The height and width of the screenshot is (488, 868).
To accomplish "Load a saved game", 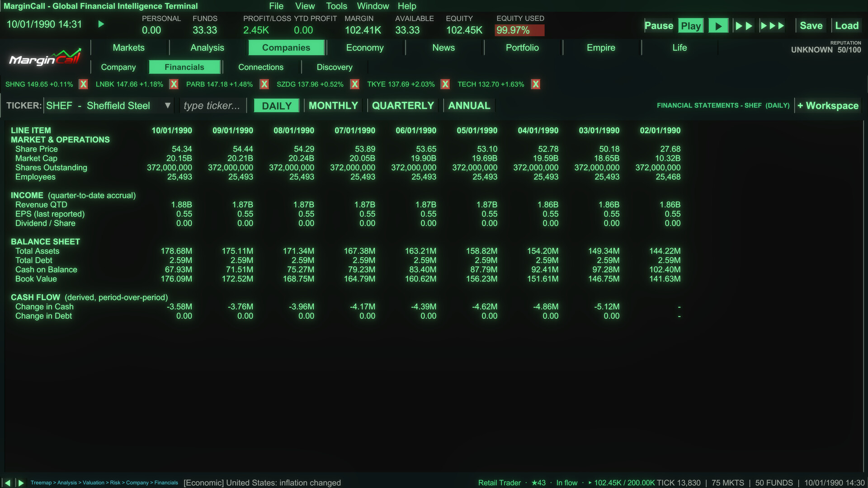I will pyautogui.click(x=847, y=26).
